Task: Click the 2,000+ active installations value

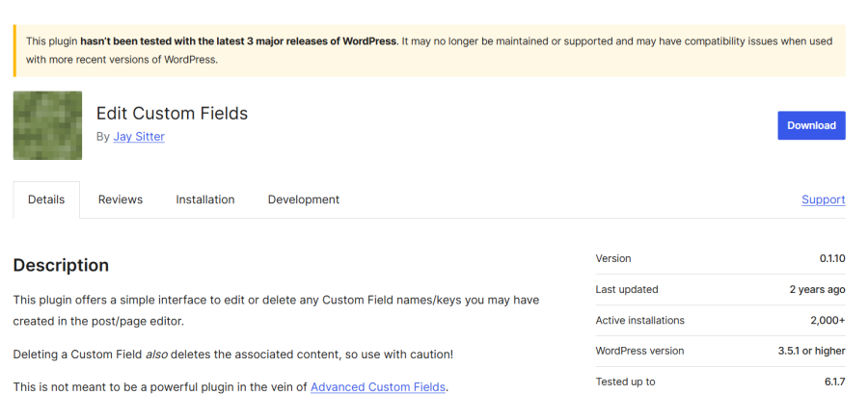Action: pos(827,320)
